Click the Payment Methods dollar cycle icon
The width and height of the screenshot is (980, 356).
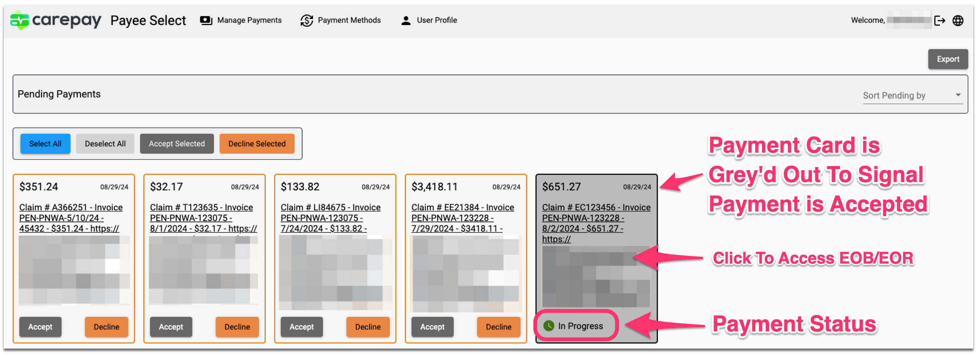(x=306, y=20)
